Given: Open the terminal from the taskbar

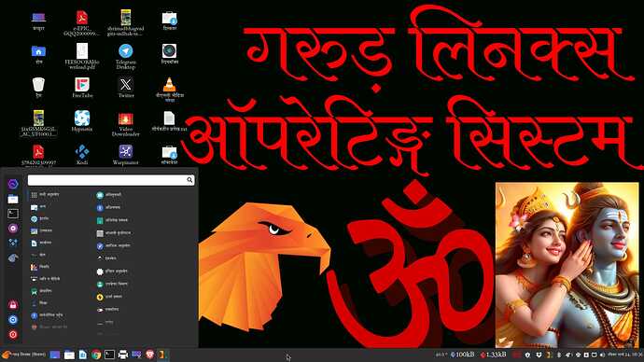Looking at the screenshot, I should click(x=109, y=355).
